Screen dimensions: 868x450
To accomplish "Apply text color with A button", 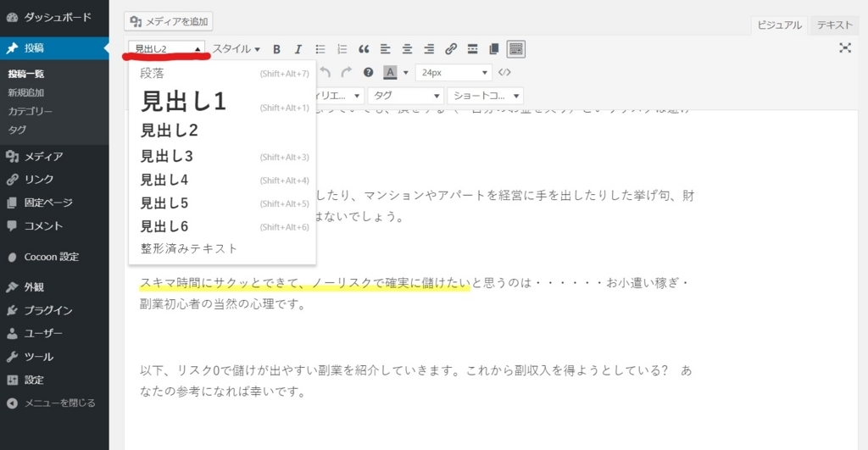I will [x=390, y=73].
